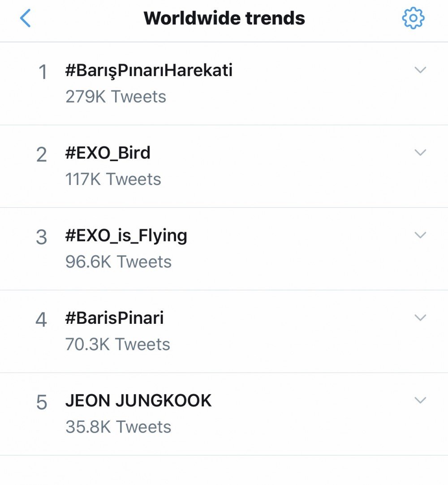Viewport: 448px width, 485px height.
Task: Show options chevron beside #BarisPinari
Action: tap(420, 318)
